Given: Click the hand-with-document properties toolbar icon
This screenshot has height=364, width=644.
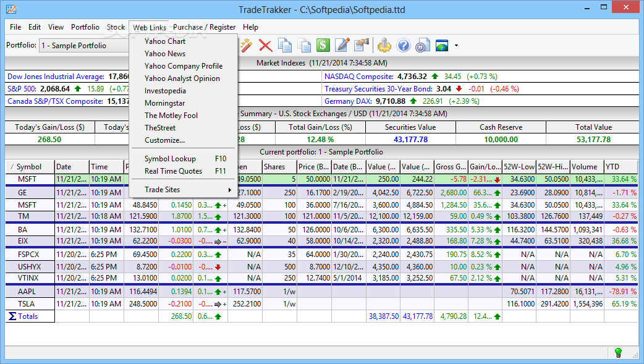Looking at the screenshot, I should pos(362,45).
